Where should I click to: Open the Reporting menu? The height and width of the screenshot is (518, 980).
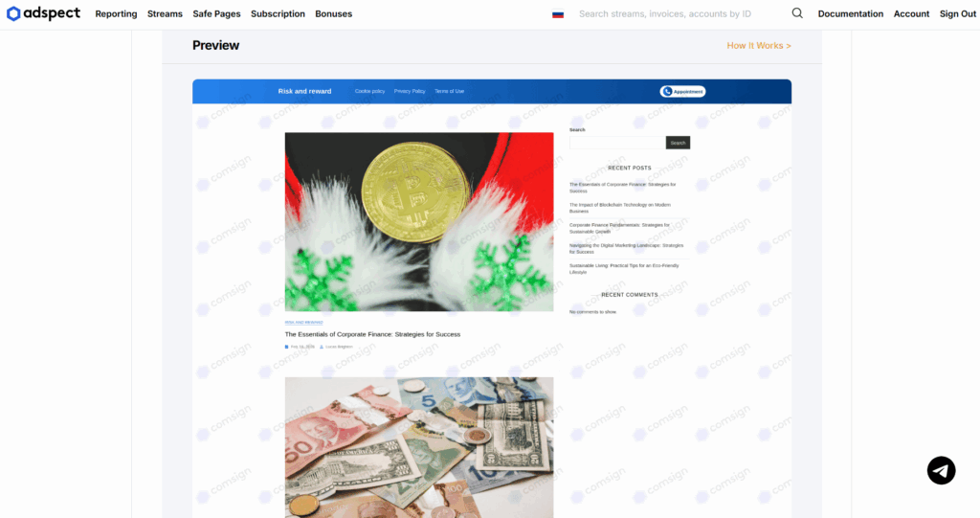pyautogui.click(x=116, y=13)
